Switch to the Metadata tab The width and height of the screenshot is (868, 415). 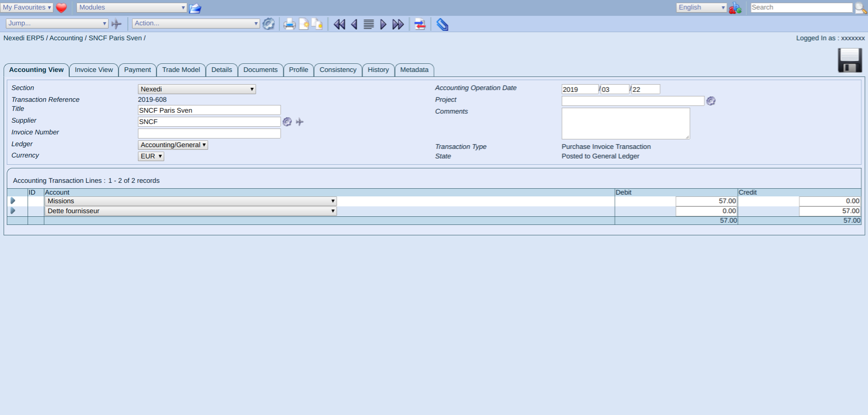click(x=415, y=70)
